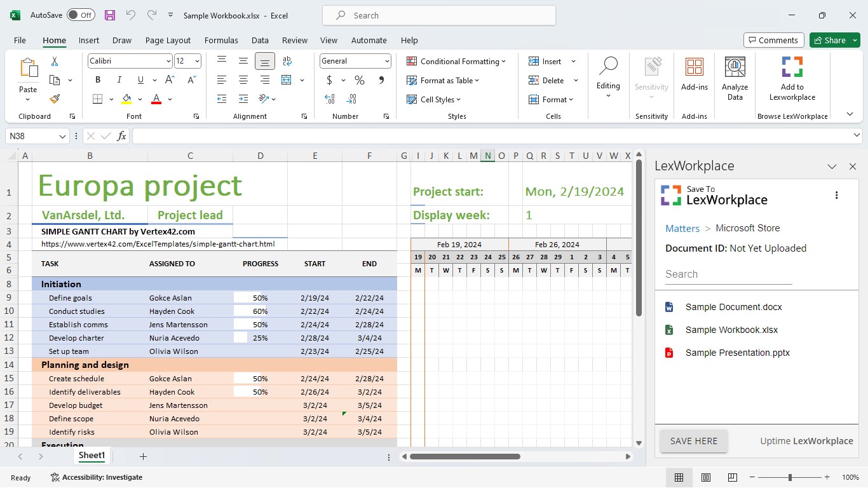The image size is (868, 488).
Task: Click the green Share button
Action: click(834, 40)
